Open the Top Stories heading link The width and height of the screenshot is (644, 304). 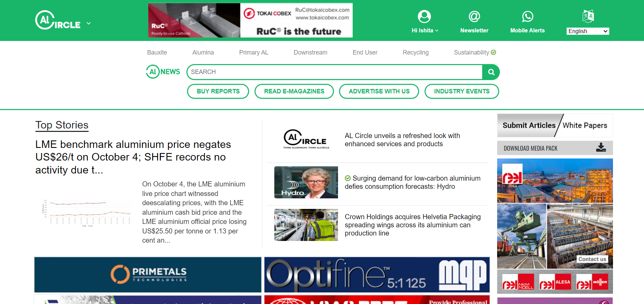[x=62, y=125]
